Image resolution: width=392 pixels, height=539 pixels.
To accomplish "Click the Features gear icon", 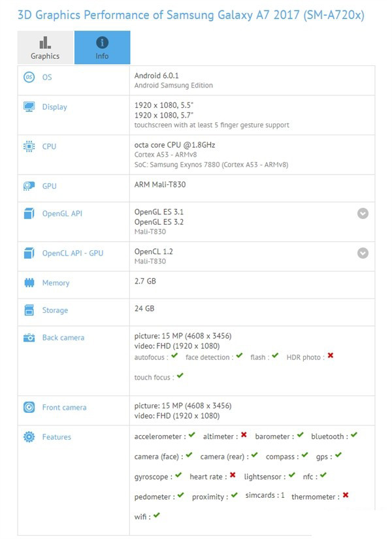I will pos(29,437).
